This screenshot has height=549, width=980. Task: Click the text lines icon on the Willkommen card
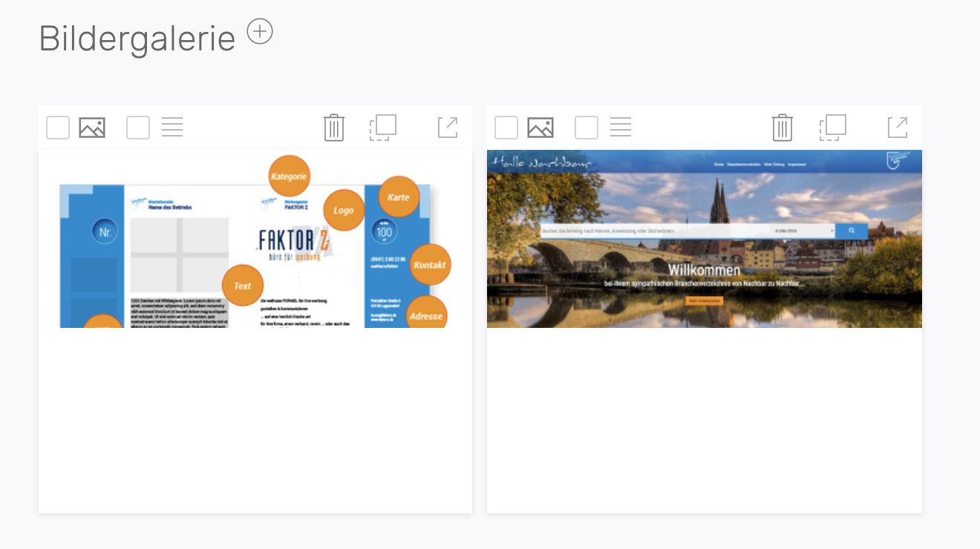[621, 128]
